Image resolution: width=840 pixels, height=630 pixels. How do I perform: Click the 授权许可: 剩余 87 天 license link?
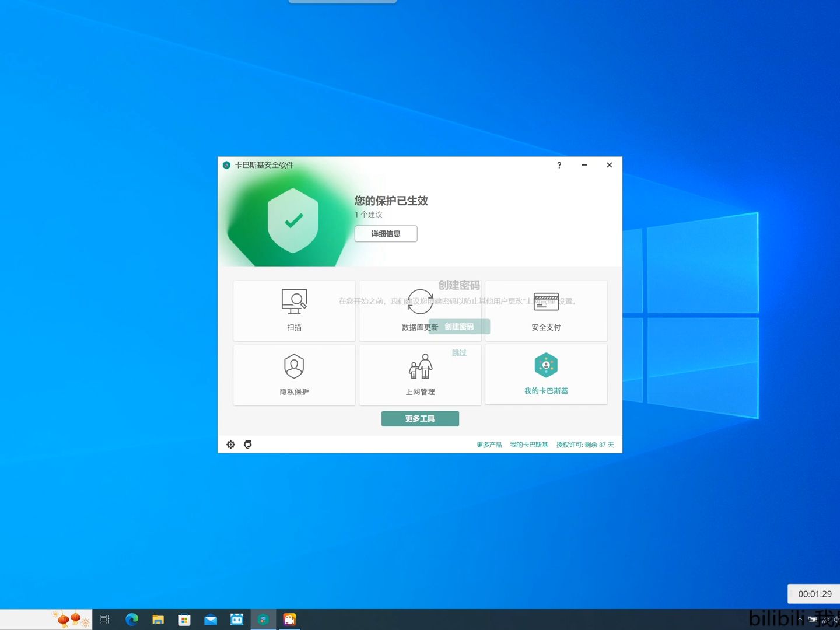[585, 444]
